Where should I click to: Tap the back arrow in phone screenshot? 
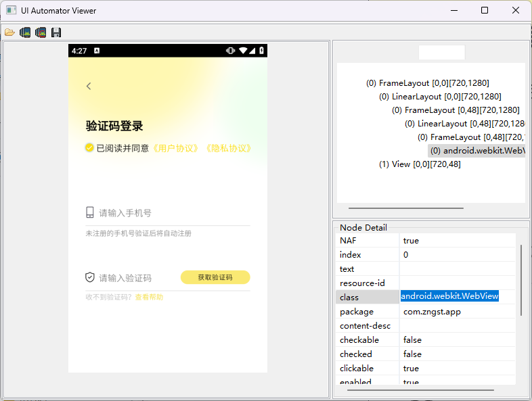pos(89,86)
